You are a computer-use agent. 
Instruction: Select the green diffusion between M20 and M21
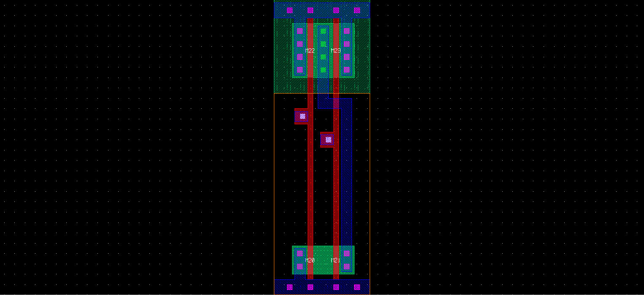pyautogui.click(x=323, y=260)
